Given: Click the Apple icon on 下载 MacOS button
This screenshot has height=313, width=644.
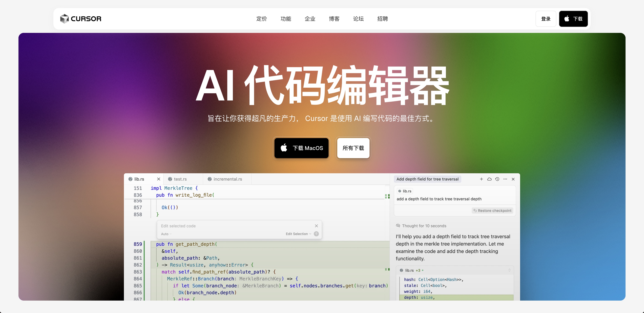Looking at the screenshot, I should pyautogui.click(x=284, y=148).
